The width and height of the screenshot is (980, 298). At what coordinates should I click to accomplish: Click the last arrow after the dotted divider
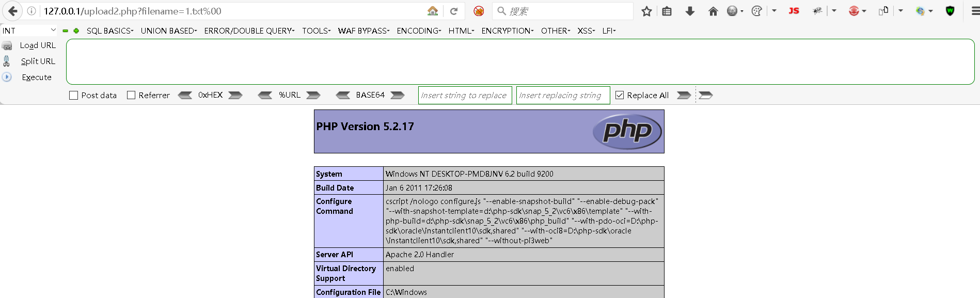[706, 95]
